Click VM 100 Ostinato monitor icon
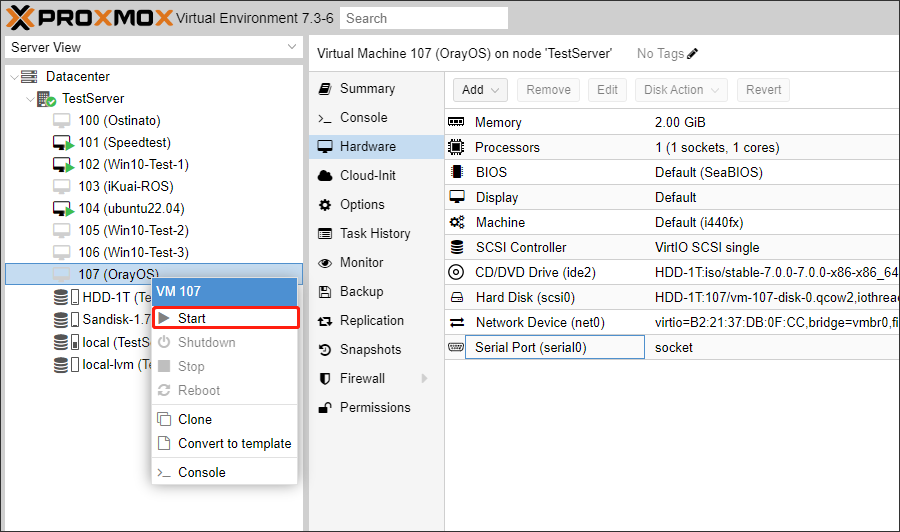 coord(61,121)
